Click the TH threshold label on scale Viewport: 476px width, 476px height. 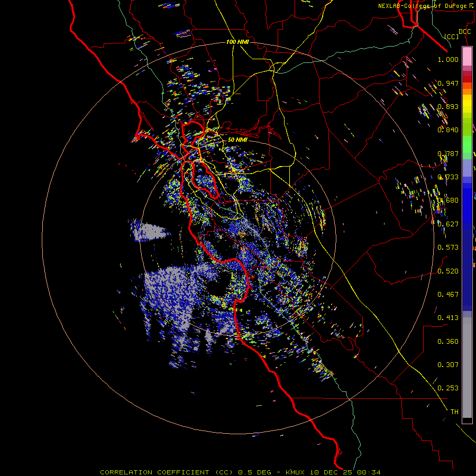pos(454,412)
